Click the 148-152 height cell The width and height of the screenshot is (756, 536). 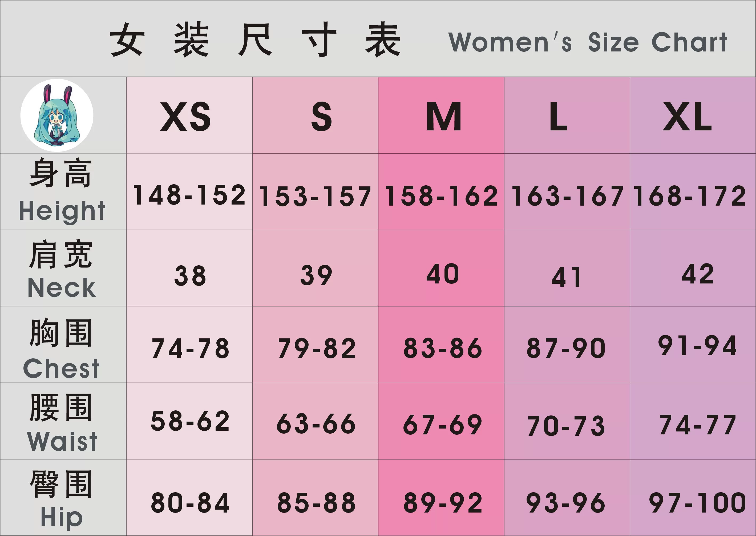point(189,195)
